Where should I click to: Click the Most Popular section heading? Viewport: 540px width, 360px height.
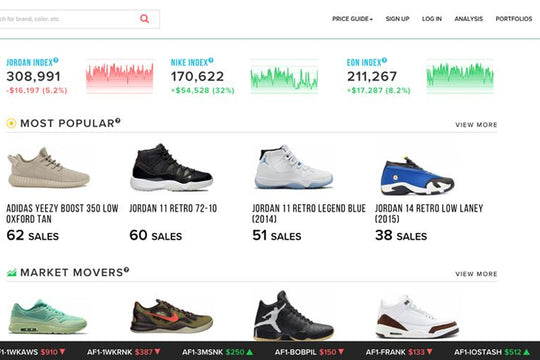68,123
